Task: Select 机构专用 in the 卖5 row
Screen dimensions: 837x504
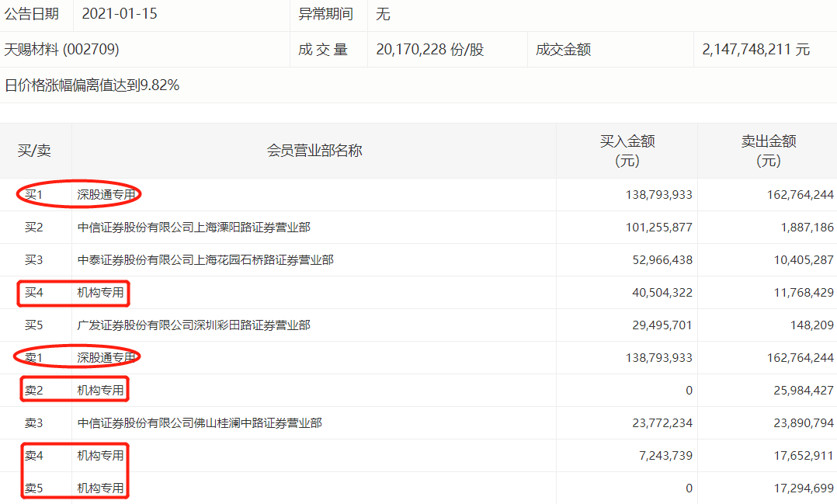Action: tap(100, 488)
